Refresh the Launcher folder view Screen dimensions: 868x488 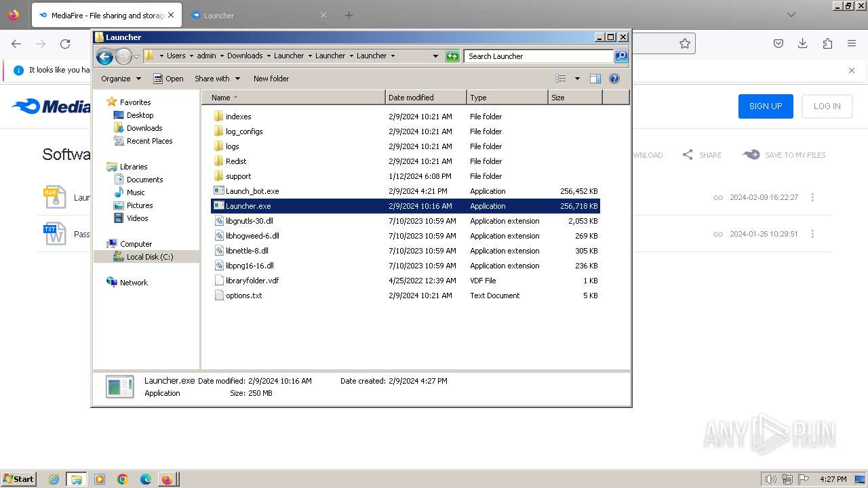[x=452, y=56]
